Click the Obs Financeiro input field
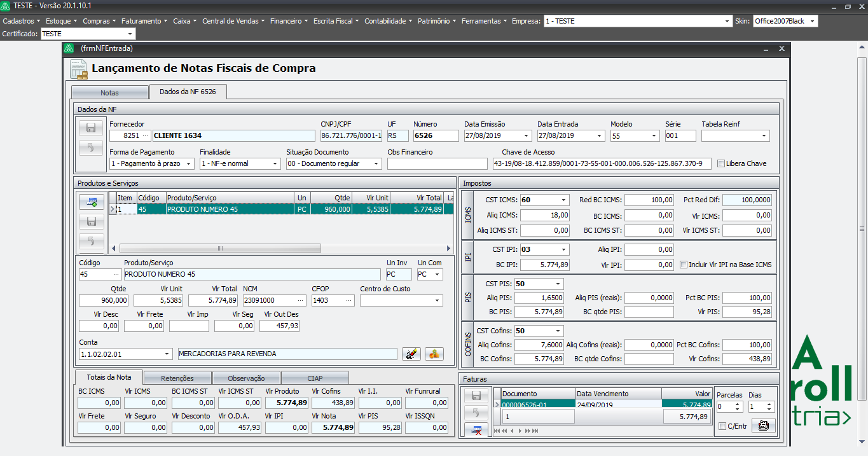This screenshot has height=456, width=868. tap(437, 164)
